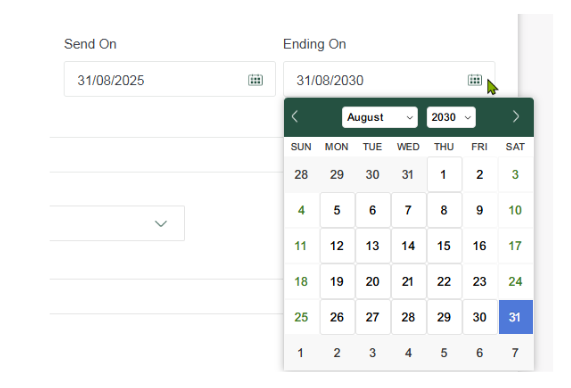Choose Monday the 12th

[337, 246]
